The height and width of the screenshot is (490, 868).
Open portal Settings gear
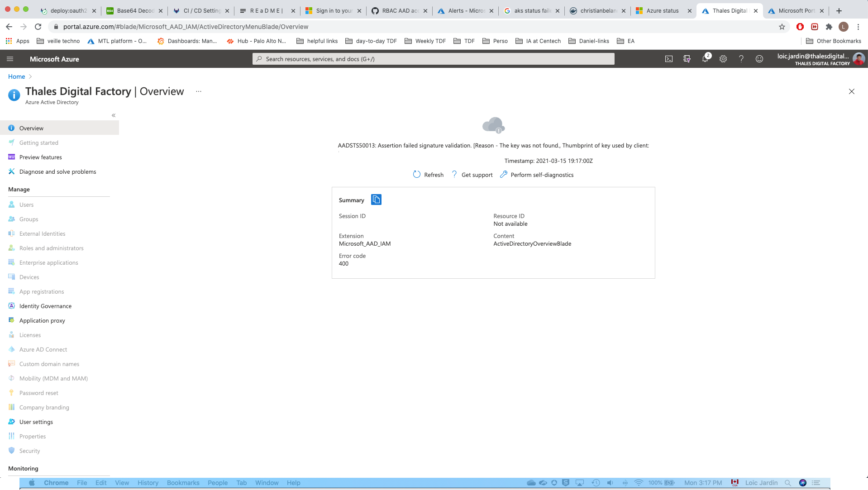coord(723,59)
